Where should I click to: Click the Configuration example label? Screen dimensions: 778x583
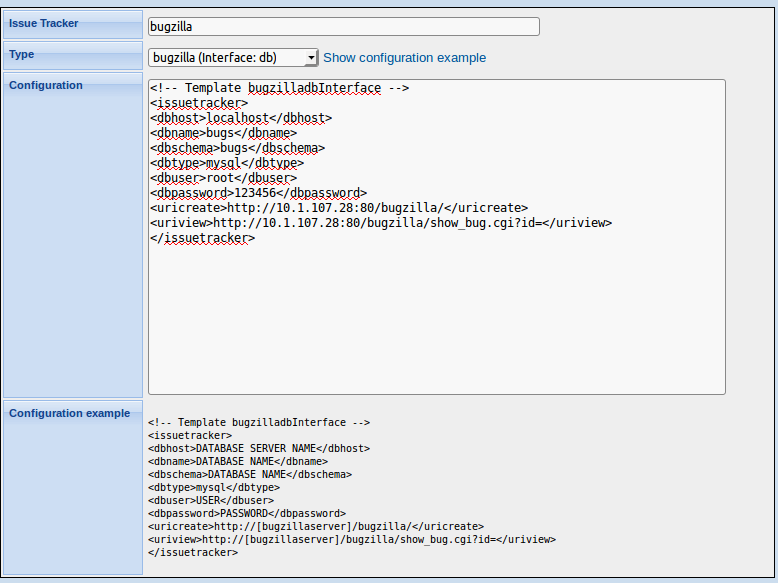[69, 413]
